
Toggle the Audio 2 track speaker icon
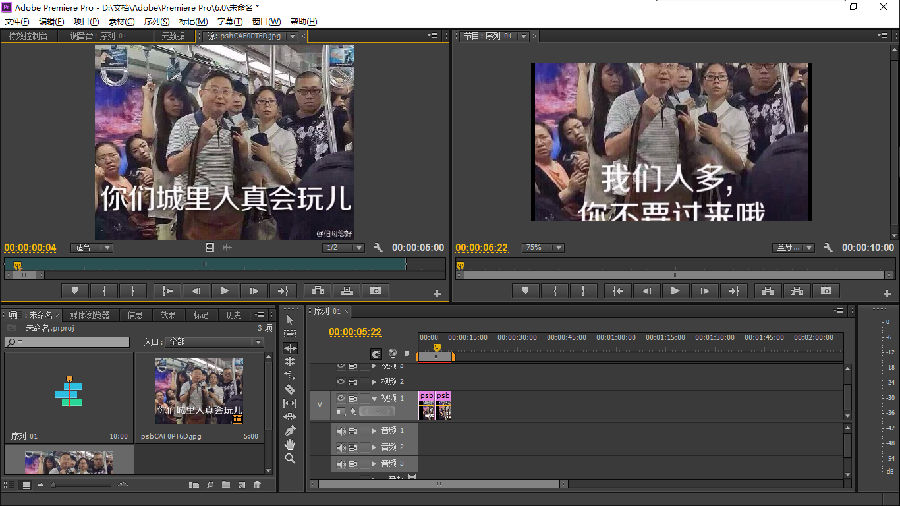point(340,448)
